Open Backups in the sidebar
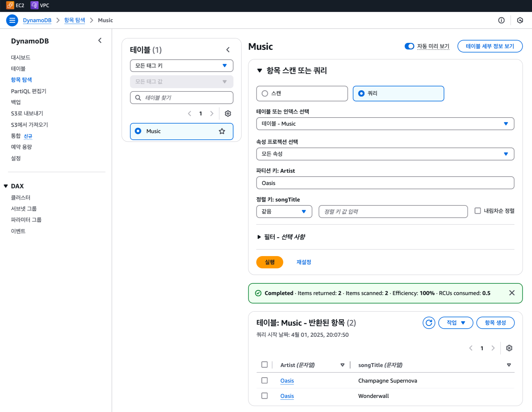The width and height of the screenshot is (532, 412). (x=16, y=102)
